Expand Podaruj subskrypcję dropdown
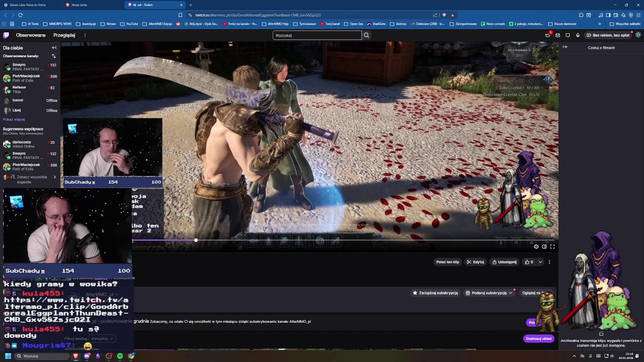The width and height of the screenshot is (644, 362). (510, 293)
